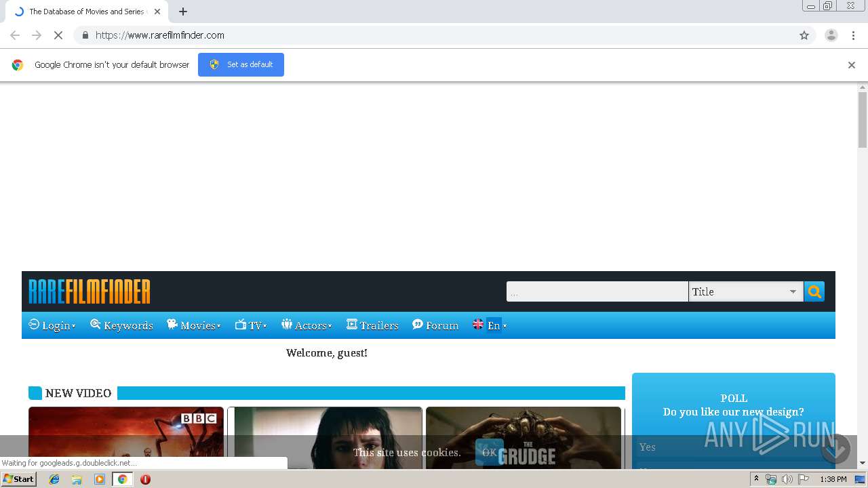The width and height of the screenshot is (868, 488).
Task: Open the volume tray icon
Action: (787, 479)
